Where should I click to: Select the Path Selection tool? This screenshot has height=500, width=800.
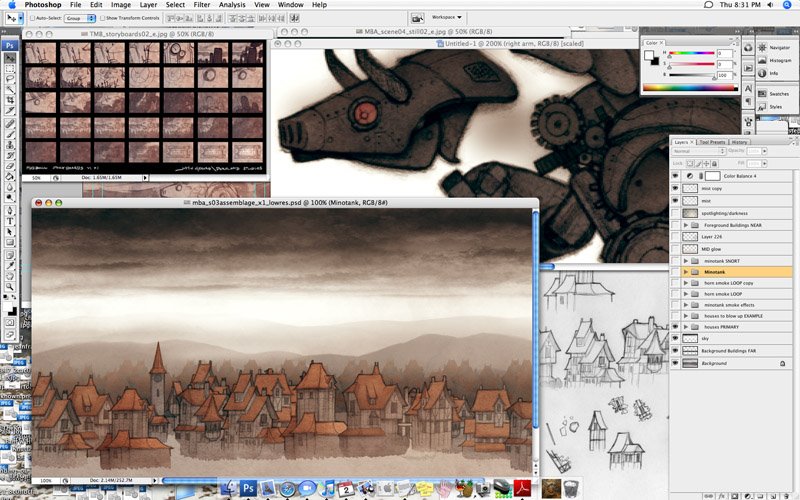10,232
